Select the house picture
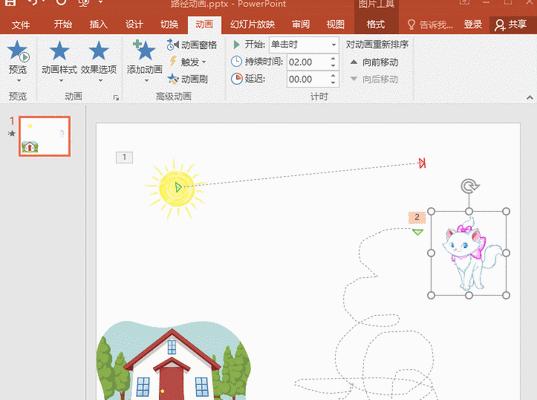Image resolution: width=537 pixels, height=400 pixels. 174,361
